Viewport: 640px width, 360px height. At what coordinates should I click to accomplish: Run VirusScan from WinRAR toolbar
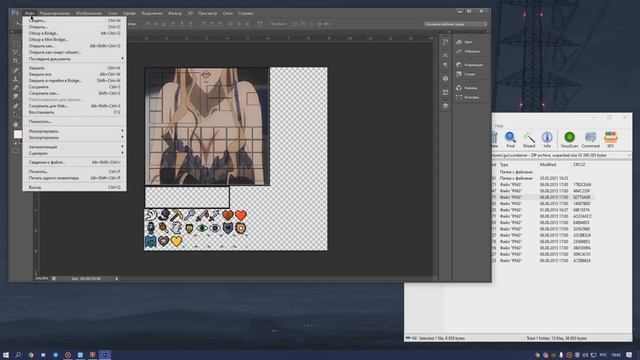click(x=569, y=139)
